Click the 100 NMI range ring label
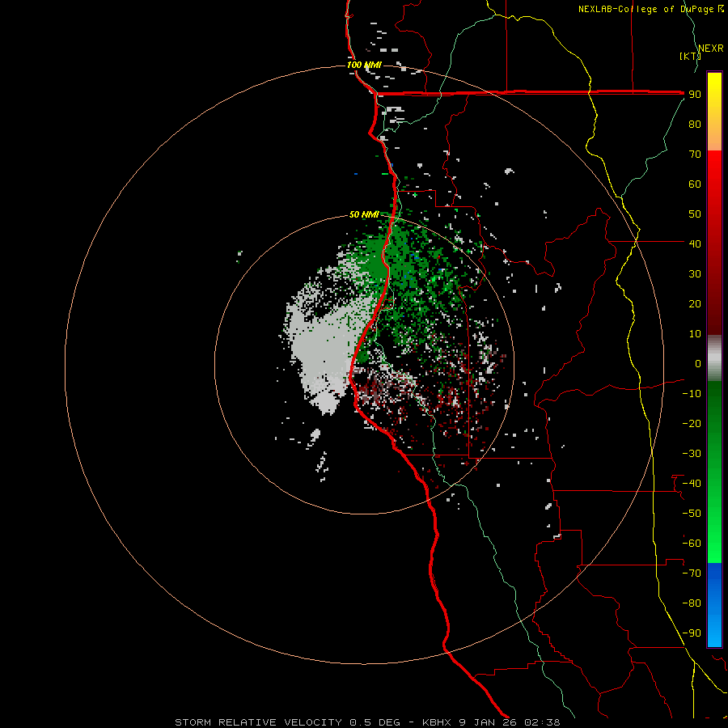 click(364, 65)
